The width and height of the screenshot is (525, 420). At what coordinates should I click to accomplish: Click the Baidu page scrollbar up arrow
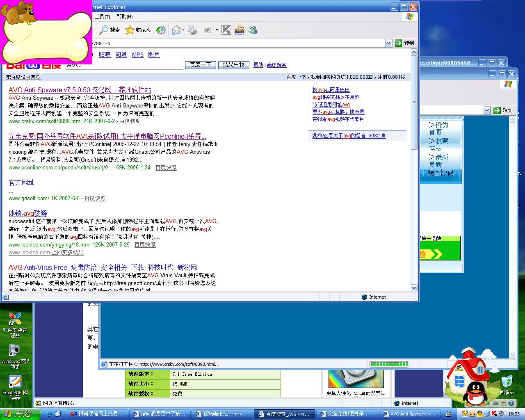click(414, 52)
